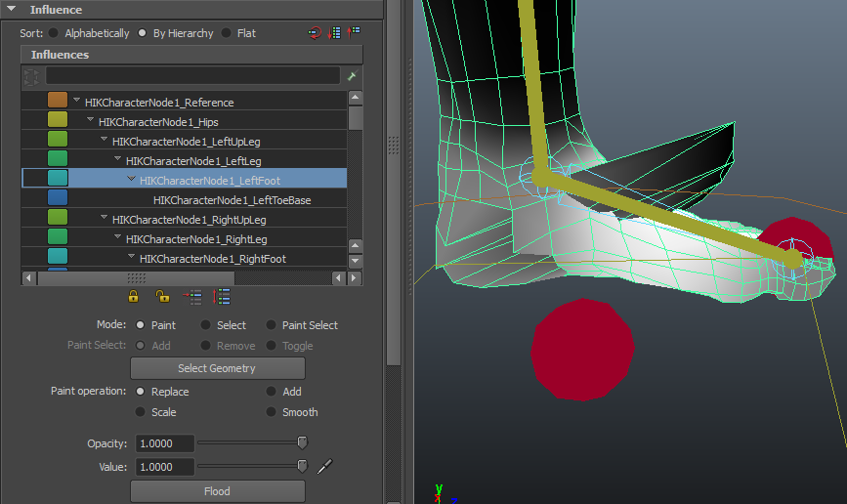Click the red down-arrow list icon in Sort row
This screenshot has width=847, height=504.
335,32
